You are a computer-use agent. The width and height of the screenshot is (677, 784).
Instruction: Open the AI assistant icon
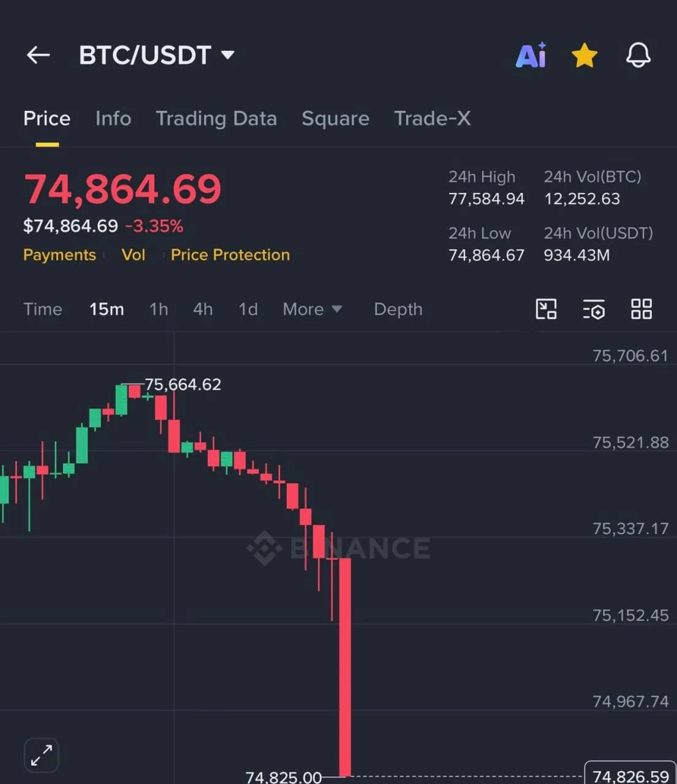pyautogui.click(x=531, y=55)
